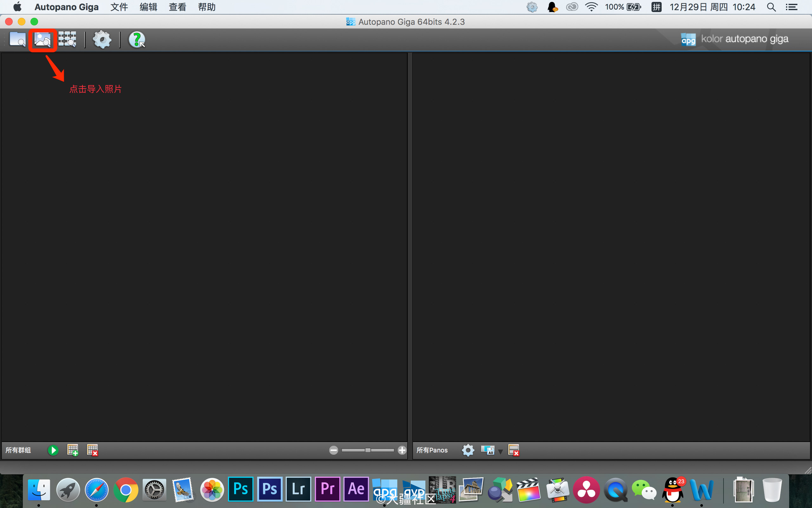812x508 pixels.
Task: Open the document stack beside the Trash
Action: tap(743, 490)
